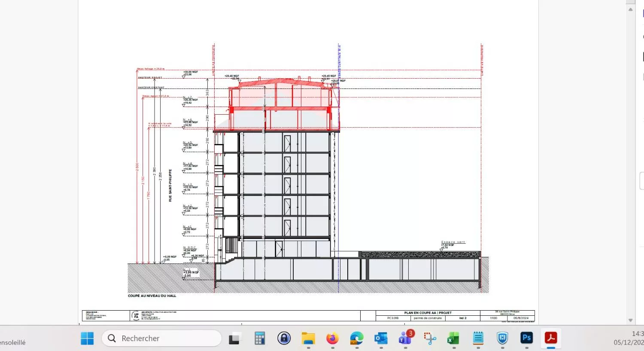Screen dimensions: 644x351
Task: Open Task View from the taskbar
Action: (x=234, y=339)
